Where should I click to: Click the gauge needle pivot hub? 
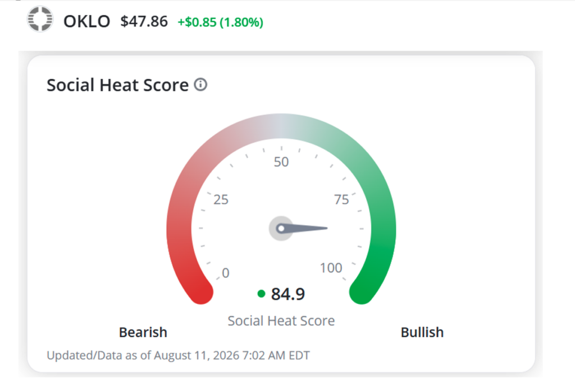pos(281,229)
